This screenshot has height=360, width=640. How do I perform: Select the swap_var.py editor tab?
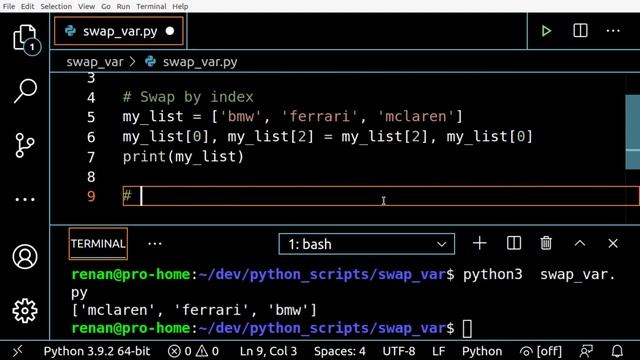(119, 31)
